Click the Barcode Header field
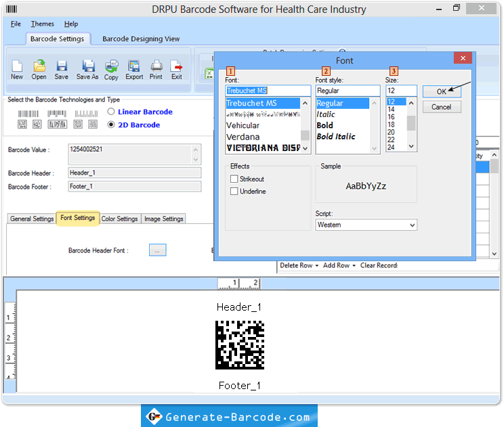 (135, 173)
